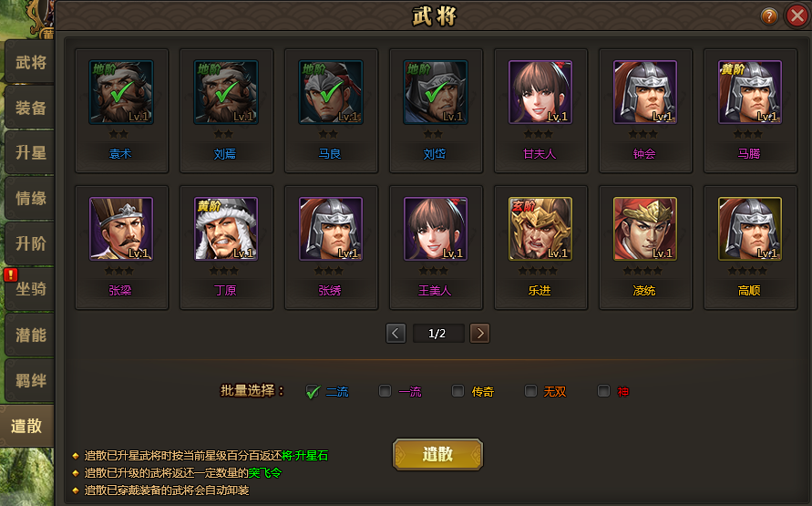Open the 坐骑 tab with alert badge
This screenshot has height=506, width=812.
pyautogui.click(x=30, y=289)
